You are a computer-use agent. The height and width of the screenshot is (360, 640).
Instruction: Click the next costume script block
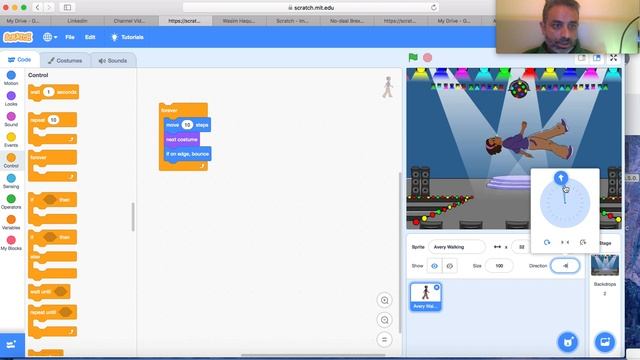click(182, 140)
